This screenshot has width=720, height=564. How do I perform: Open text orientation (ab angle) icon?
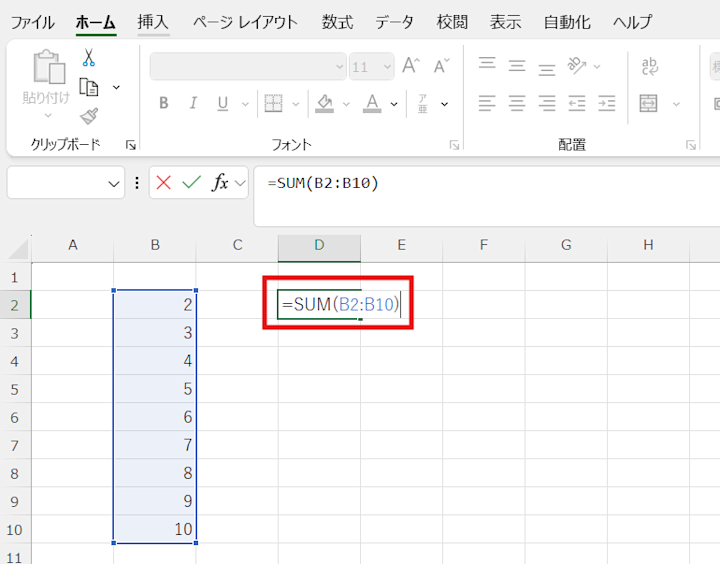[577, 66]
